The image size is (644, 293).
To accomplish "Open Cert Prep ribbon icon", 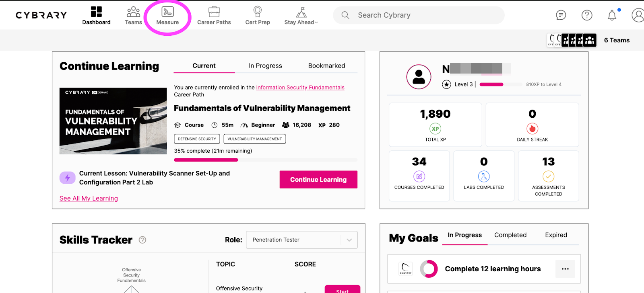I will (x=258, y=12).
